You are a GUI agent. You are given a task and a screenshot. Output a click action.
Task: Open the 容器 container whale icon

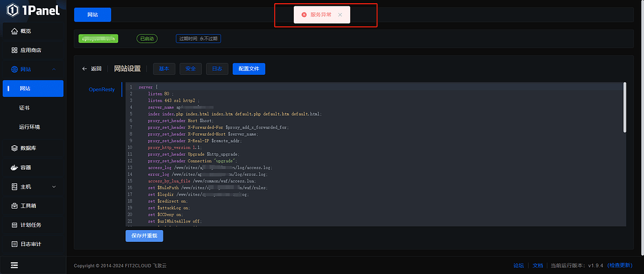(14, 168)
